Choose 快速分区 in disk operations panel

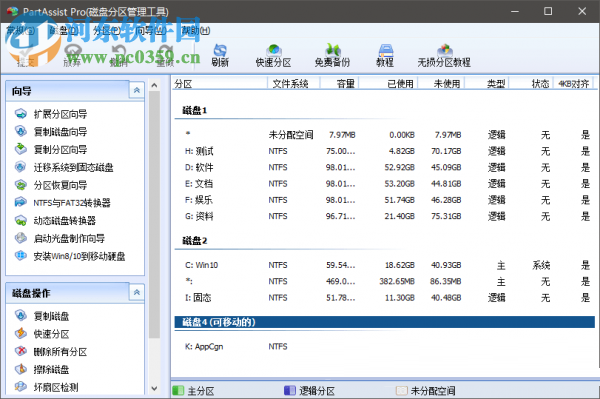point(51,334)
